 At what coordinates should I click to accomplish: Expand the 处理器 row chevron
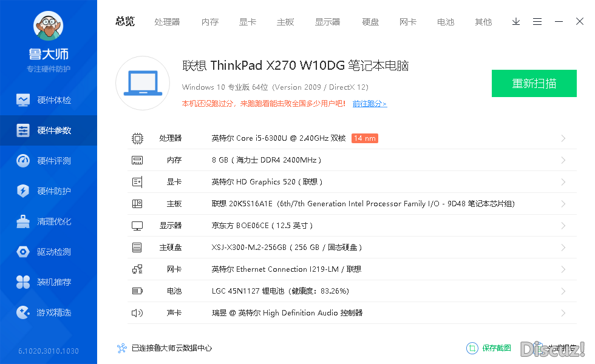pyautogui.click(x=563, y=138)
